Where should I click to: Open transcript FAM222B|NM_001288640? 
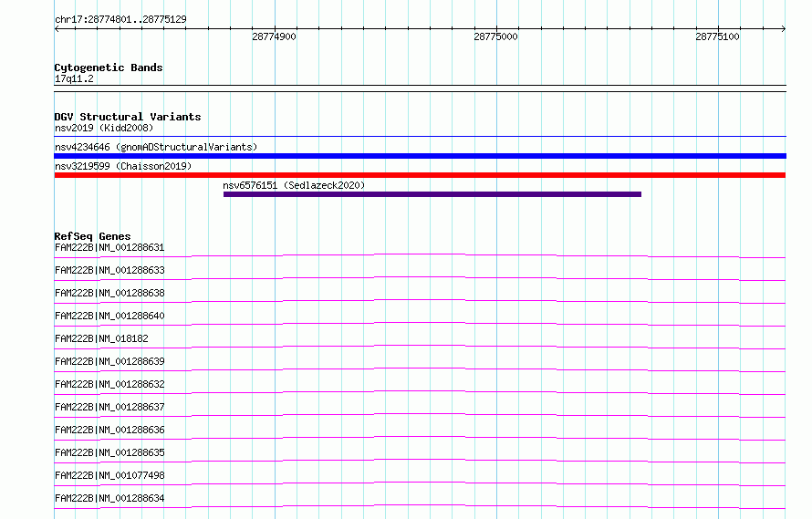109,316
